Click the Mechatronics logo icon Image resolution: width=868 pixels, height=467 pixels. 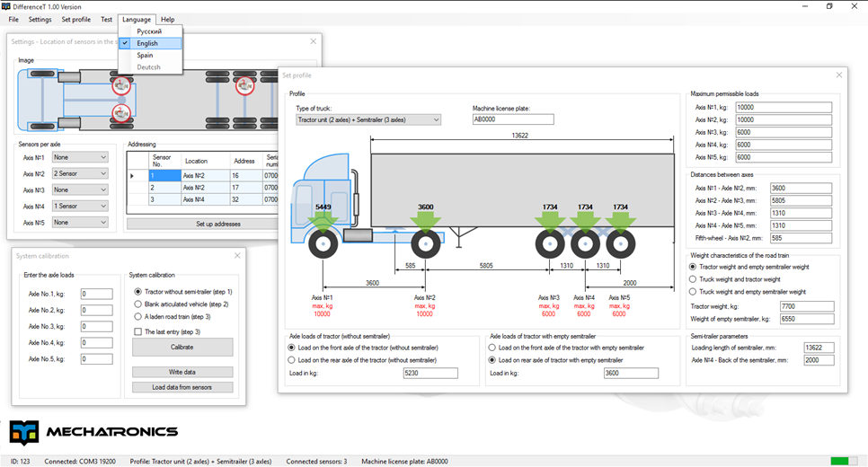[x=24, y=433]
